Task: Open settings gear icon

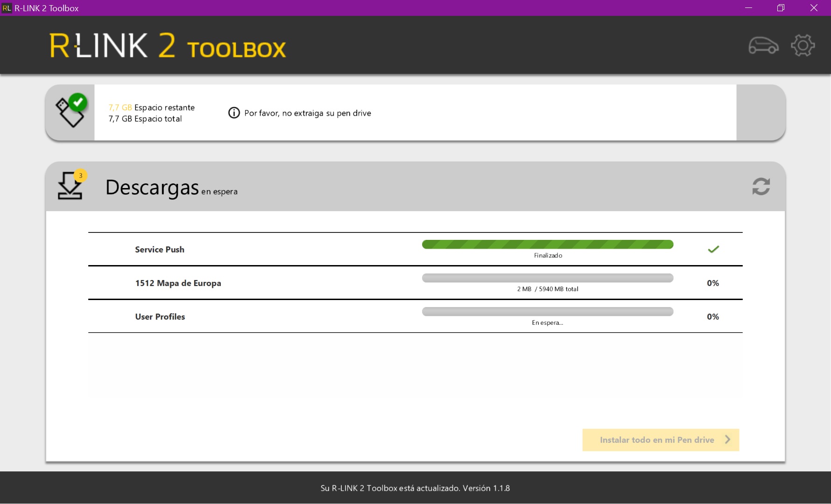Action: 803,46
